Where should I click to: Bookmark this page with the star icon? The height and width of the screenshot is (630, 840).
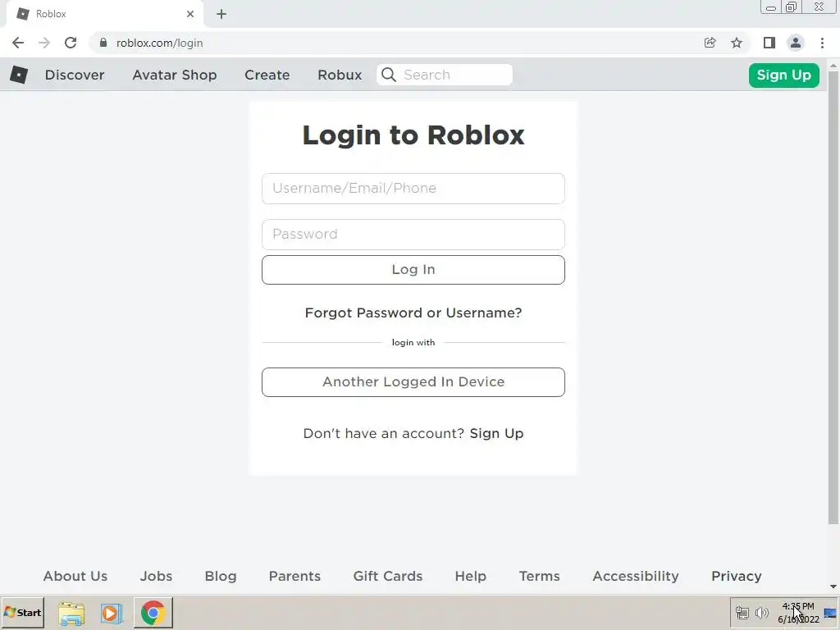737,43
